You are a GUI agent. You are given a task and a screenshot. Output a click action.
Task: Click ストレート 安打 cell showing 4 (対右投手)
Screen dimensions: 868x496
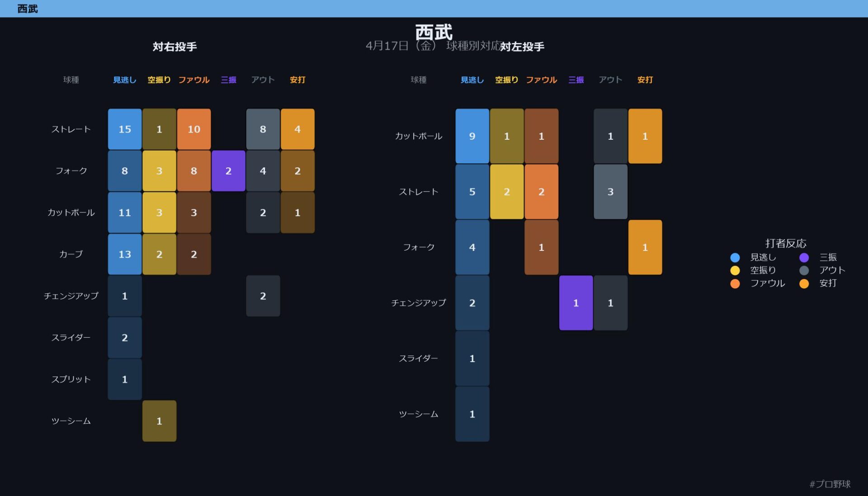[x=297, y=129]
